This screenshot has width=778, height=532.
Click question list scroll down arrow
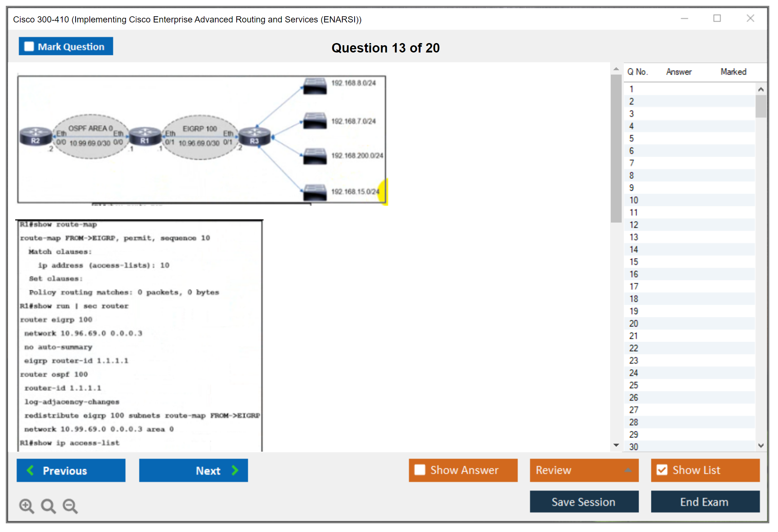click(x=761, y=446)
